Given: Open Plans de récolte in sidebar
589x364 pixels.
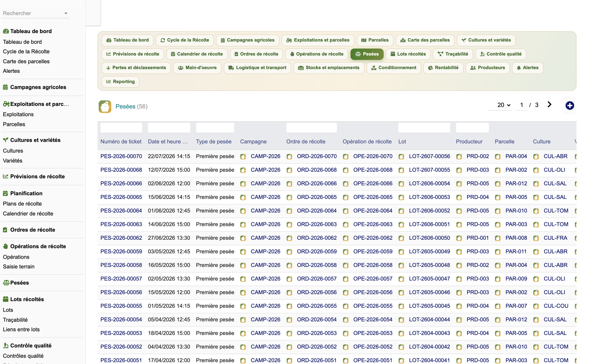Looking at the screenshot, I should pyautogui.click(x=22, y=204).
